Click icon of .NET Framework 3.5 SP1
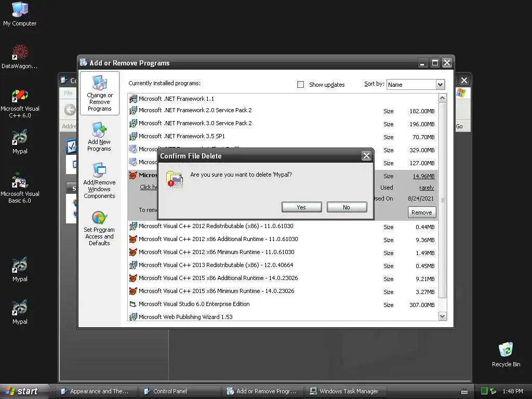 tap(133, 136)
